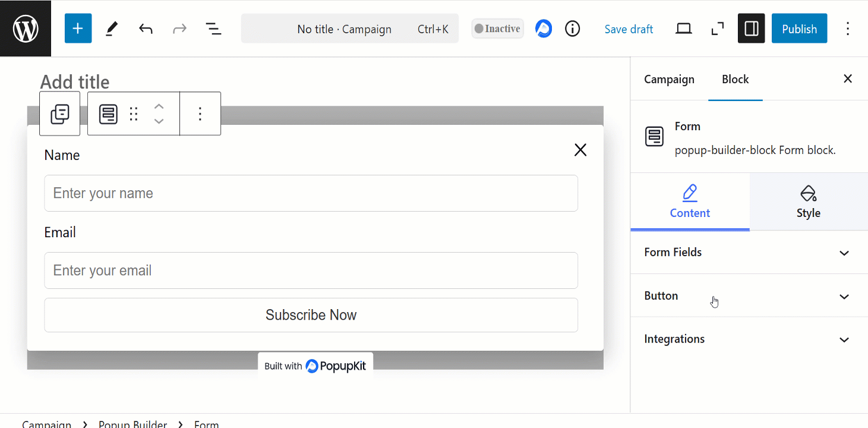Click the Publish button

tap(799, 29)
